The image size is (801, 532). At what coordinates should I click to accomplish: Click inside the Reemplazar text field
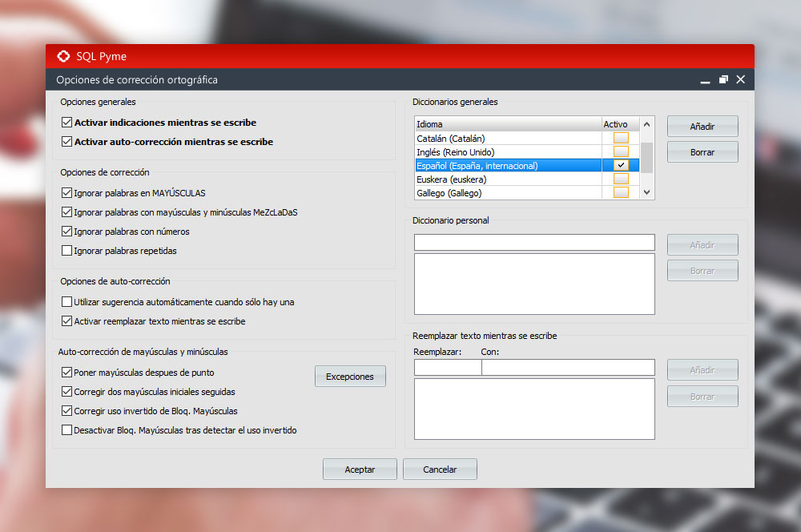coord(447,366)
